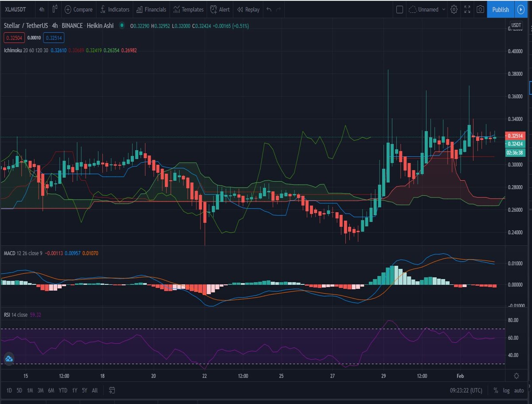The height and width of the screenshot is (404, 532).
Task: Switch chart to fullscreen mode
Action: [x=467, y=9]
